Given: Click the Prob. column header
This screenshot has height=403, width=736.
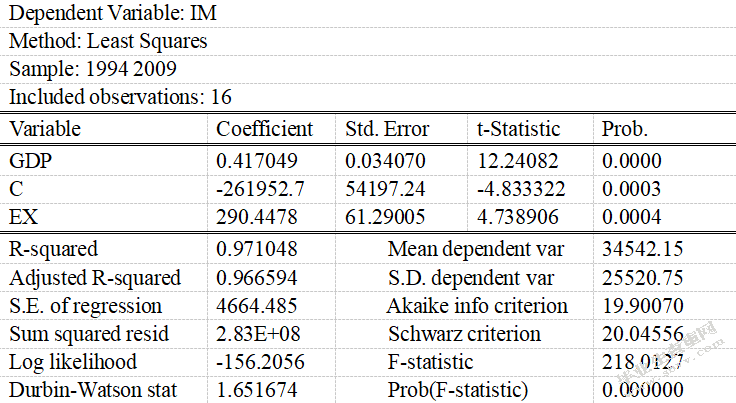Looking at the screenshot, I should click(625, 129).
